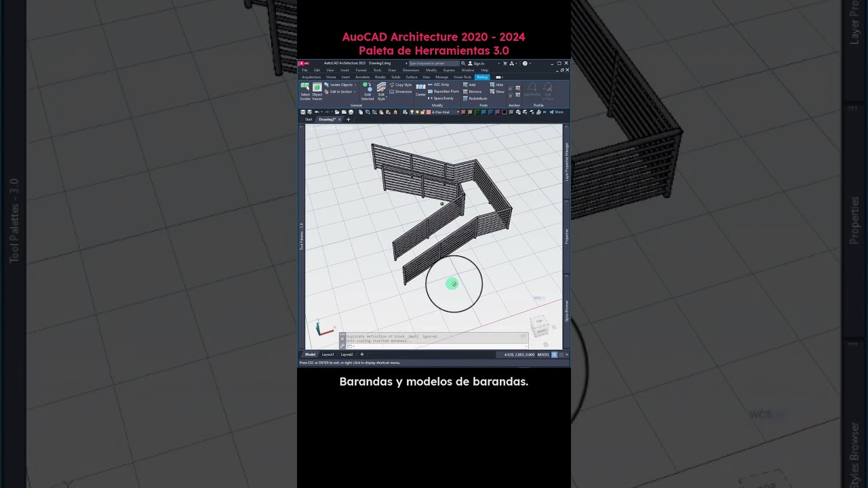
Task: Click Remove in the Posts panel
Action: pyautogui.click(x=472, y=91)
